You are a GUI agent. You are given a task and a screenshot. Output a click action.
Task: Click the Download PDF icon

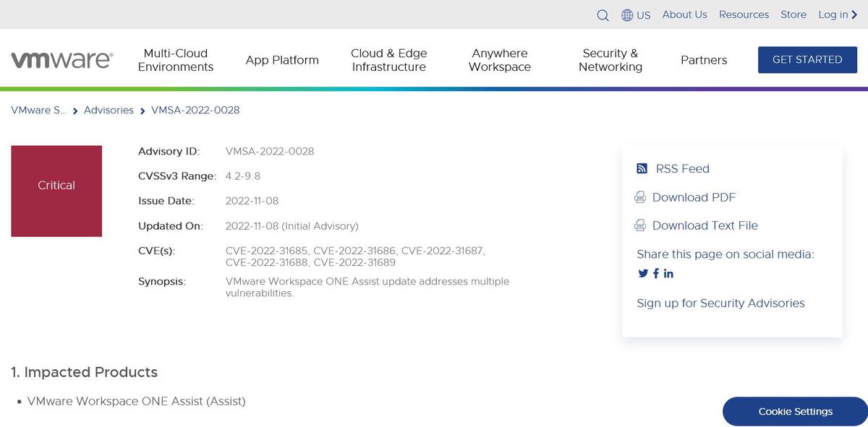640,197
